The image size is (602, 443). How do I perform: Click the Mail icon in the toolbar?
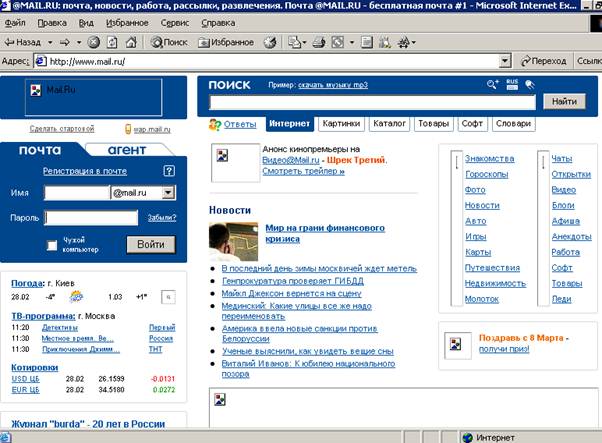pyautogui.click(x=295, y=42)
